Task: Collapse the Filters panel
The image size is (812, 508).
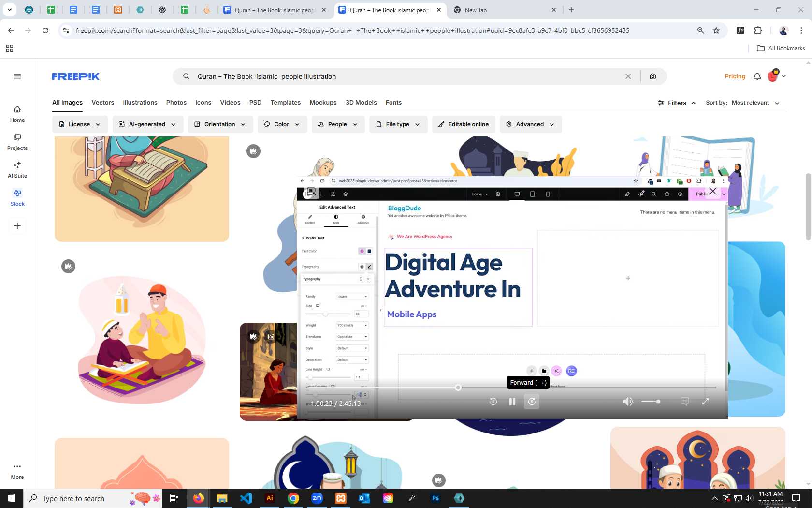Action: click(x=677, y=103)
